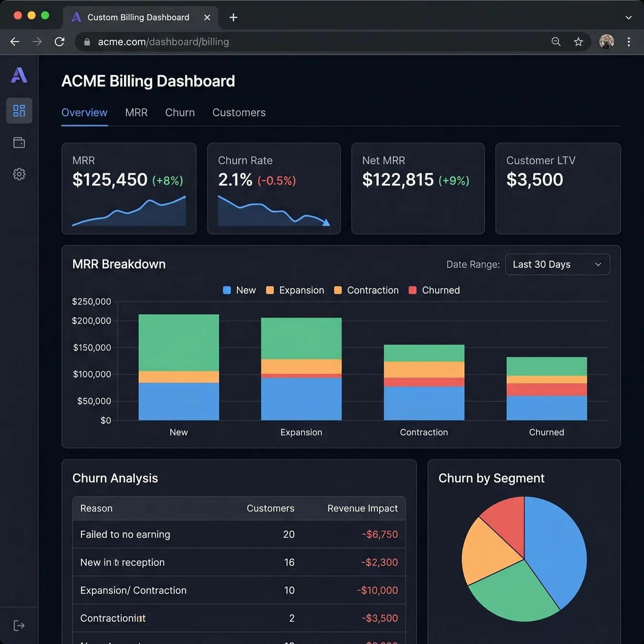The width and height of the screenshot is (644, 644).
Task: Open the Net MRR $122,815 card
Action: pyautogui.click(x=418, y=188)
